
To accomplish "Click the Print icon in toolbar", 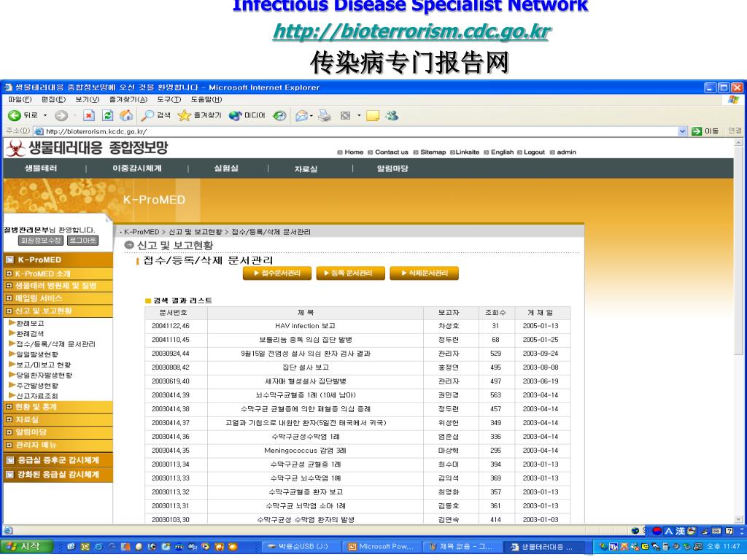I will (325, 115).
